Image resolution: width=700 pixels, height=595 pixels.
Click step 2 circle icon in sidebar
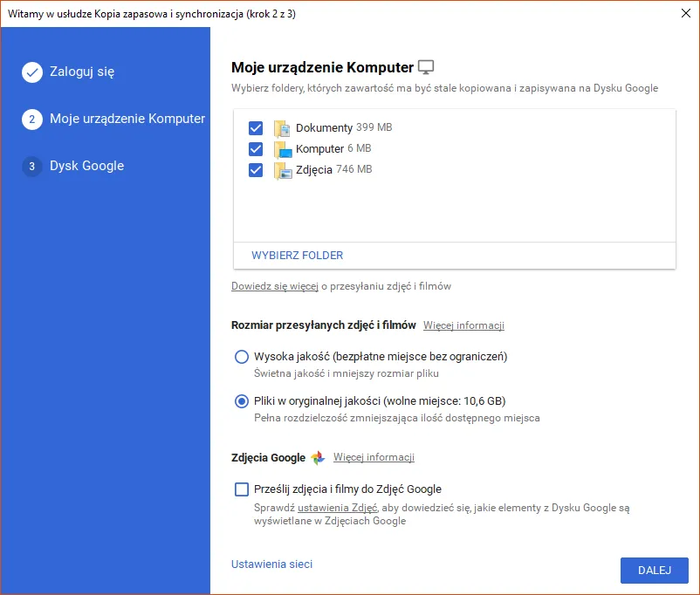tap(32, 120)
